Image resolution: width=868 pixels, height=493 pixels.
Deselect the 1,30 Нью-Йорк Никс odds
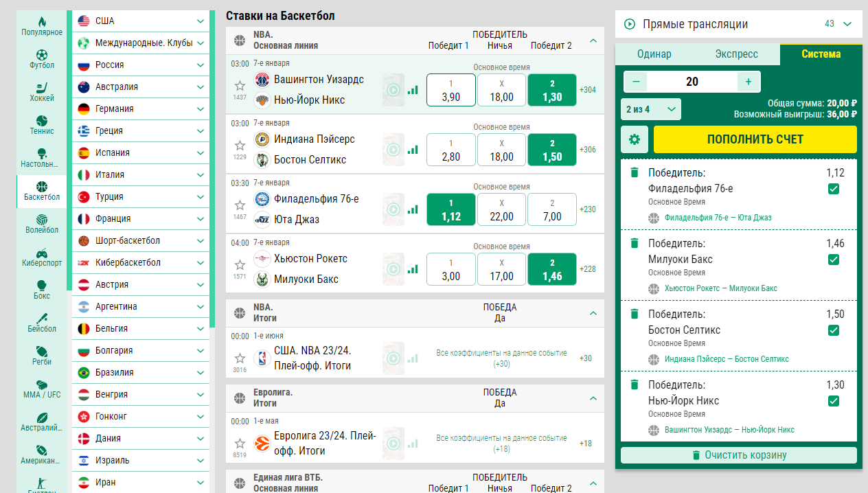(x=552, y=90)
